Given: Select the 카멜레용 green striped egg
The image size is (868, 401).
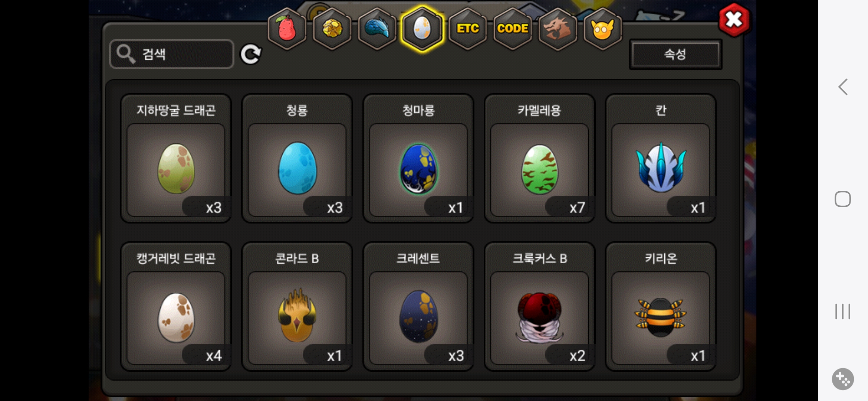Looking at the screenshot, I should 539,159.
